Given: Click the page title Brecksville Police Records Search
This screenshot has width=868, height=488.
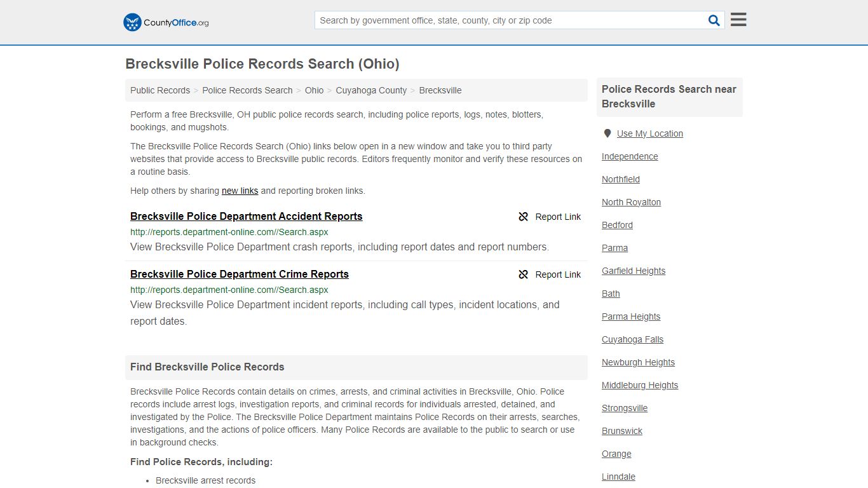Looking at the screenshot, I should tap(262, 64).
